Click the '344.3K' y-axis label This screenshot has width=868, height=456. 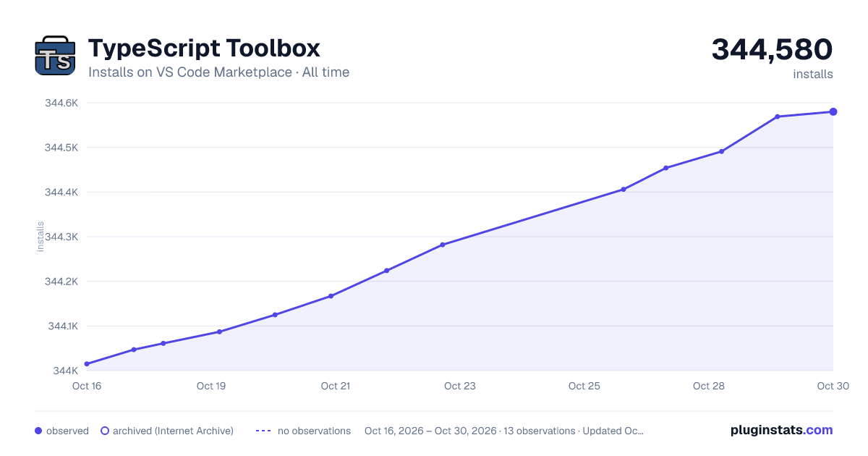click(61, 237)
